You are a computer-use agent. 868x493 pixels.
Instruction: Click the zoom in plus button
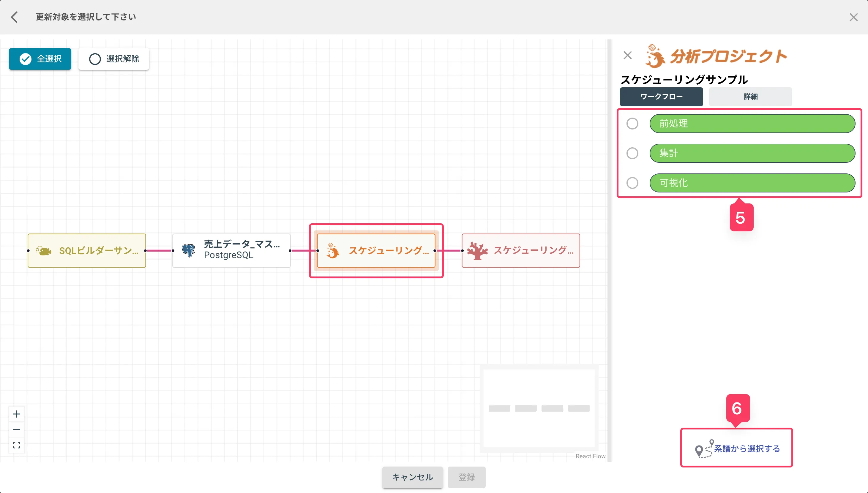[17, 414]
